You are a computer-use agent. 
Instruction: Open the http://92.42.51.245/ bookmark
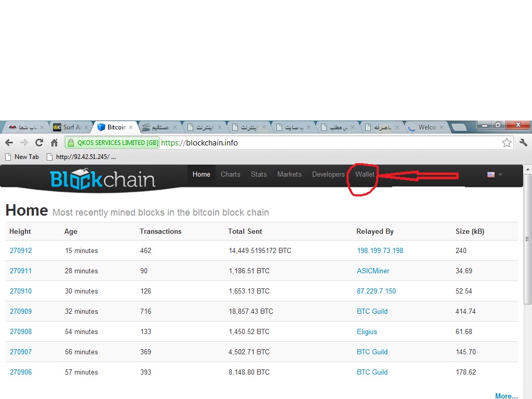[82, 157]
